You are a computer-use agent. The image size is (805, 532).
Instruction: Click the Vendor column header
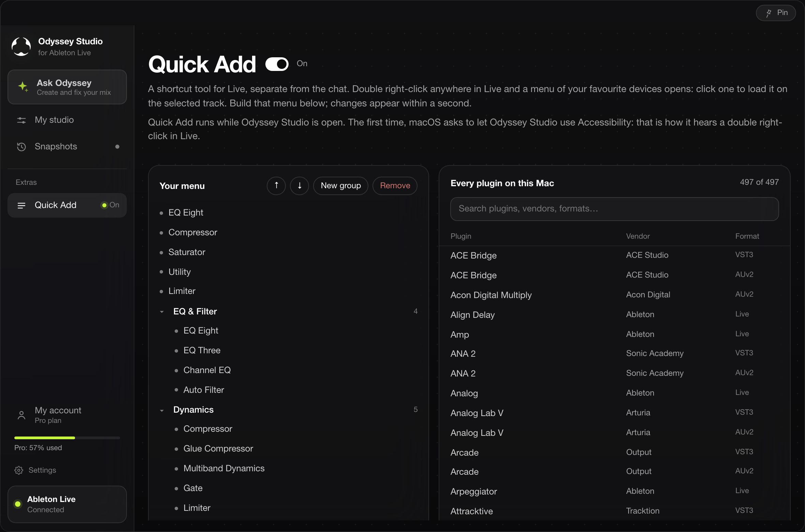(x=638, y=236)
